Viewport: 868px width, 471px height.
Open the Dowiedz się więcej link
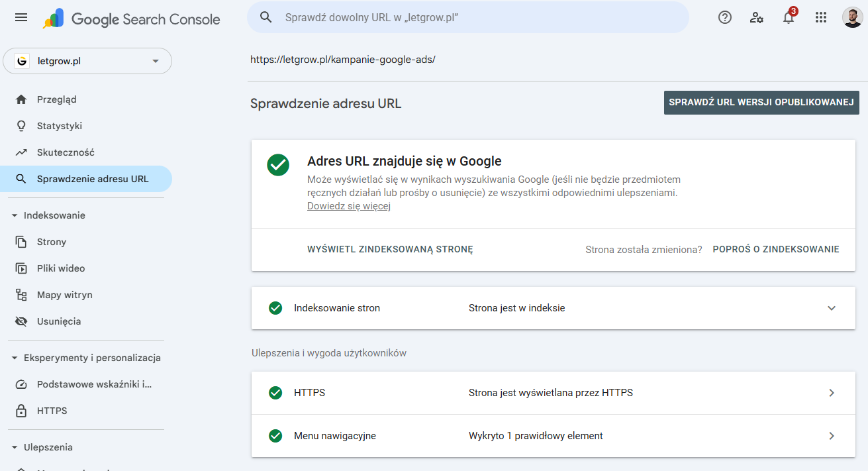pyautogui.click(x=349, y=206)
